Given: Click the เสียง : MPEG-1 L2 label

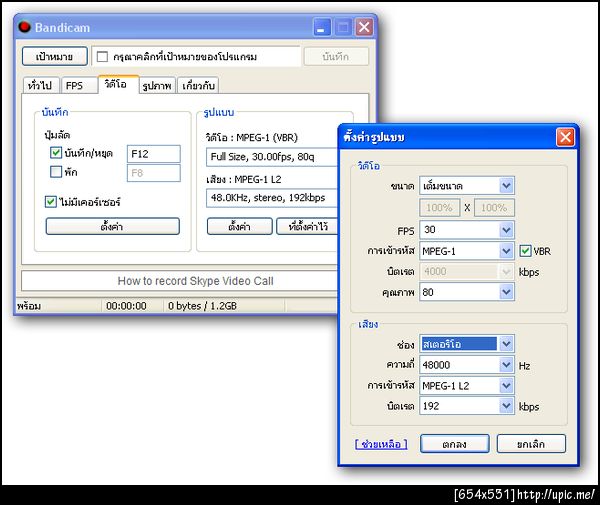Looking at the screenshot, I should tap(244, 179).
